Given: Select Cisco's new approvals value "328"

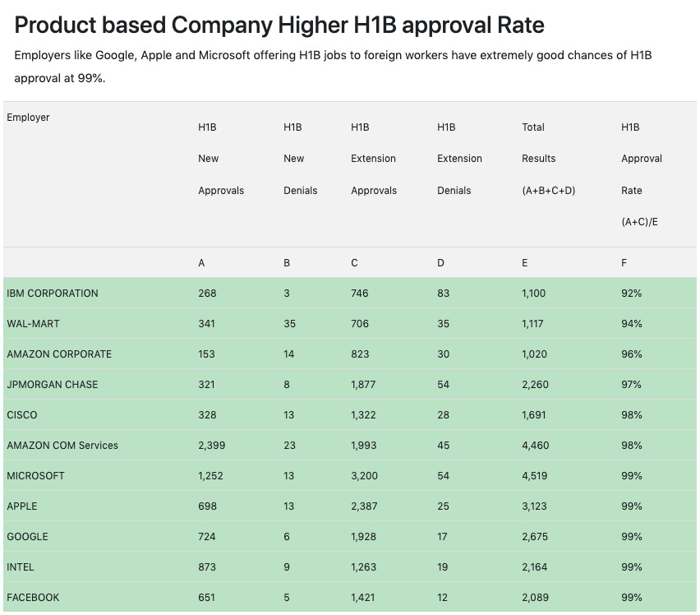Looking at the screenshot, I should pos(207,415).
